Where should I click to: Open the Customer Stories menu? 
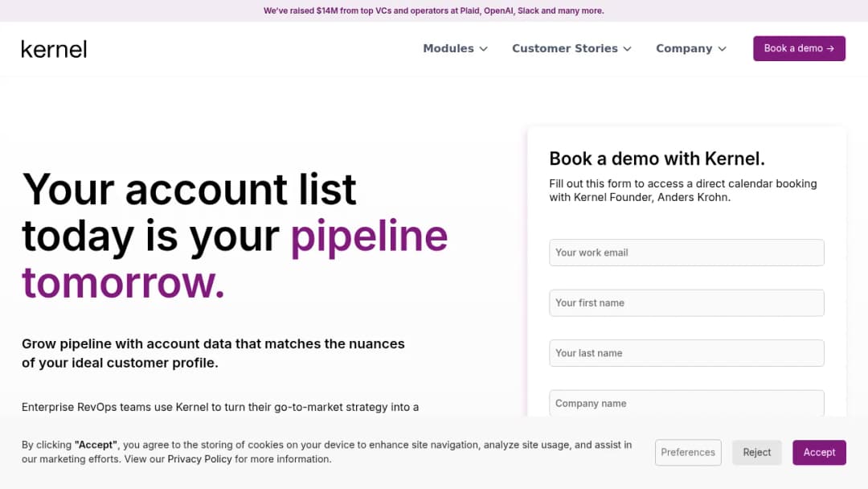(571, 49)
